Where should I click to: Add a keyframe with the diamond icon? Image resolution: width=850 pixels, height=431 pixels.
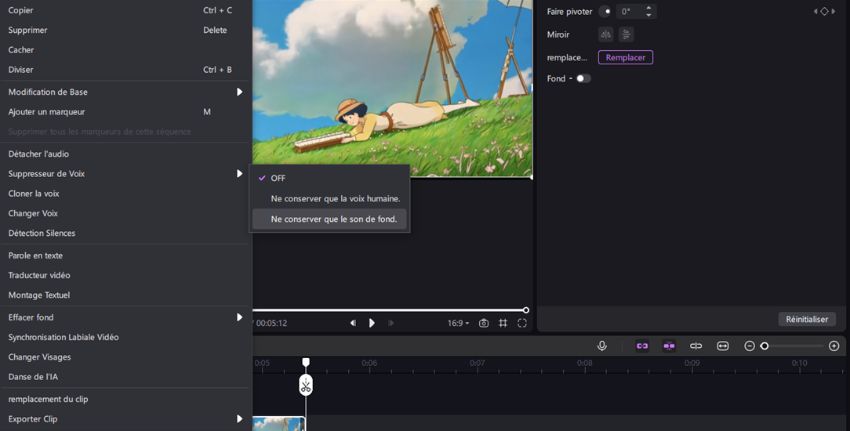click(824, 12)
